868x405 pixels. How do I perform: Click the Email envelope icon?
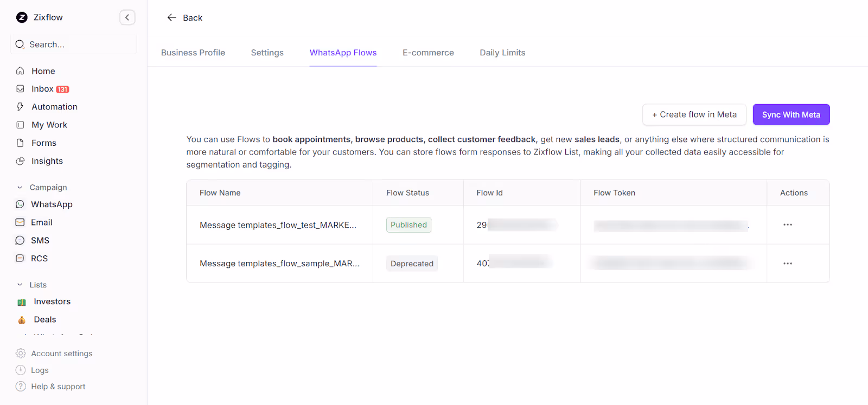tap(20, 222)
